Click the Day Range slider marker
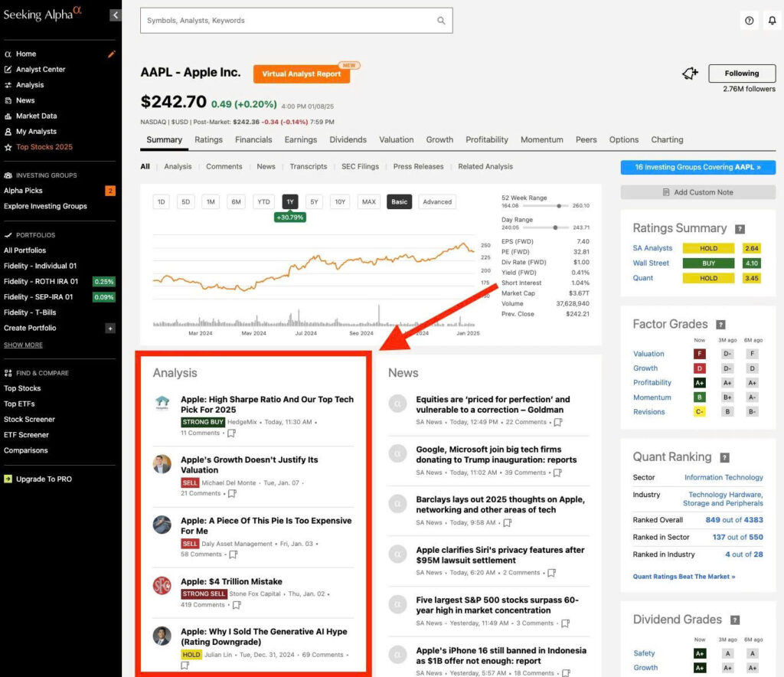 tap(555, 227)
